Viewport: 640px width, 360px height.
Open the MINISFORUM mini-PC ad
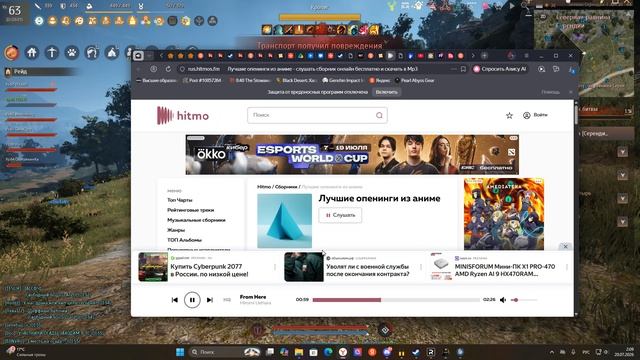500,267
